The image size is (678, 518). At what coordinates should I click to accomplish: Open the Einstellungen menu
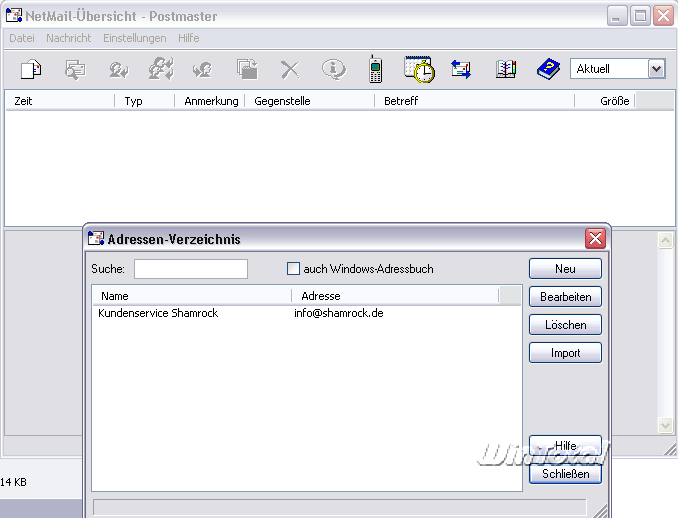pos(134,38)
